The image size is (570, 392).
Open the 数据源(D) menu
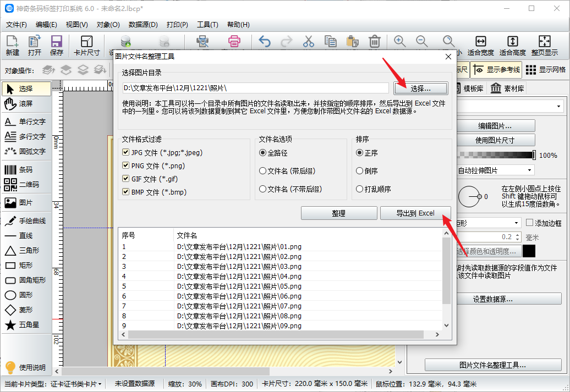tap(143, 24)
